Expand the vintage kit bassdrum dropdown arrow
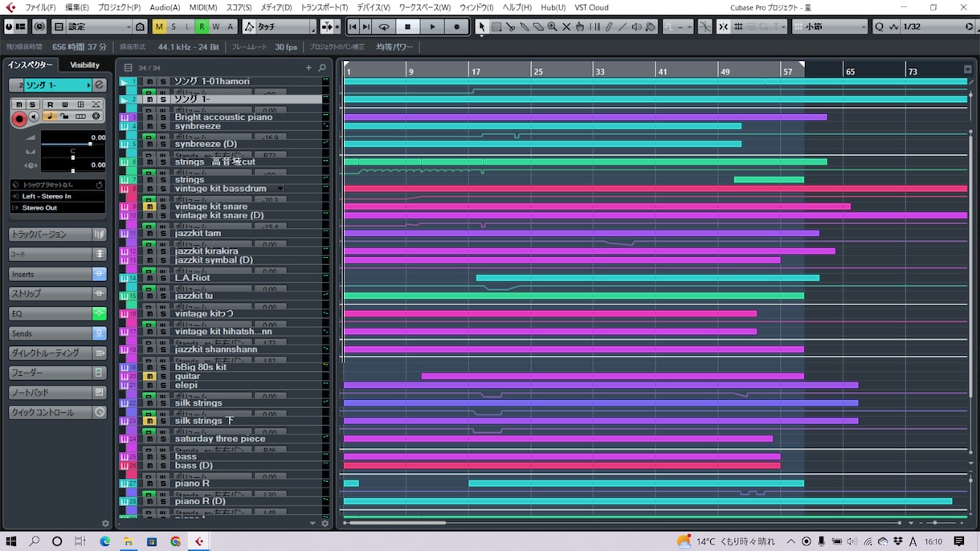Screen dimensions: 980x551 point(280,189)
